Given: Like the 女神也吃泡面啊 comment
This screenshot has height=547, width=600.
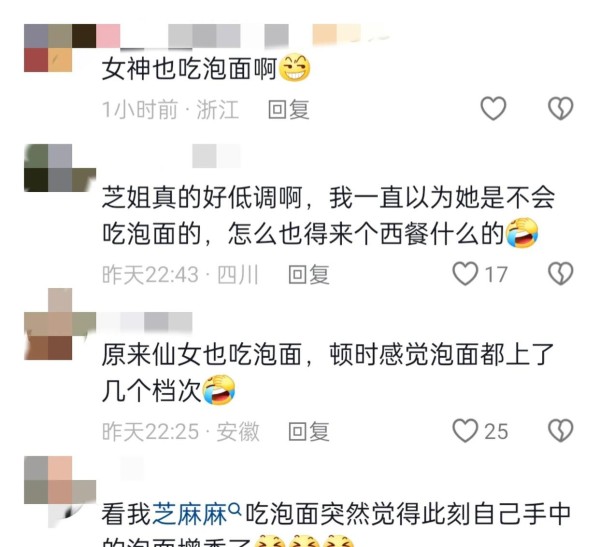Looking at the screenshot, I should click(x=493, y=109).
